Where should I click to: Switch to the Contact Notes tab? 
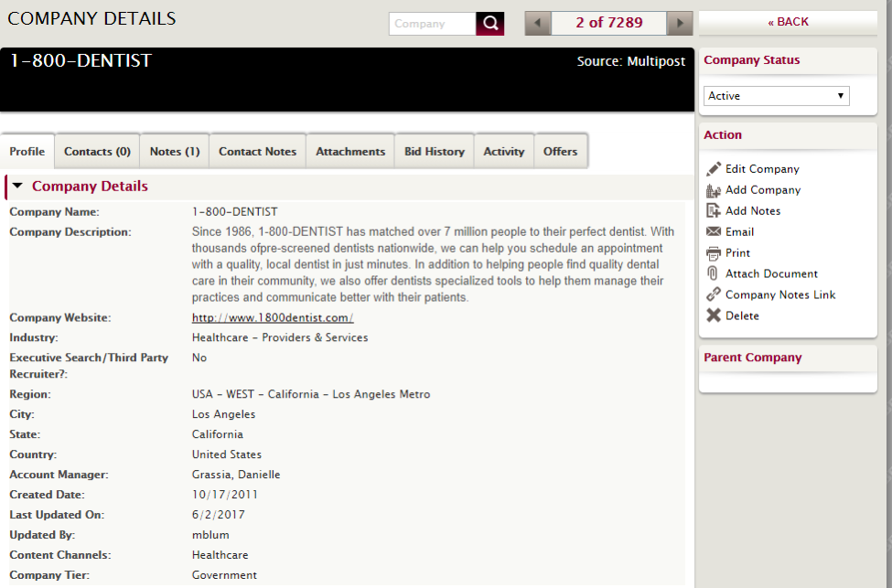point(258,151)
